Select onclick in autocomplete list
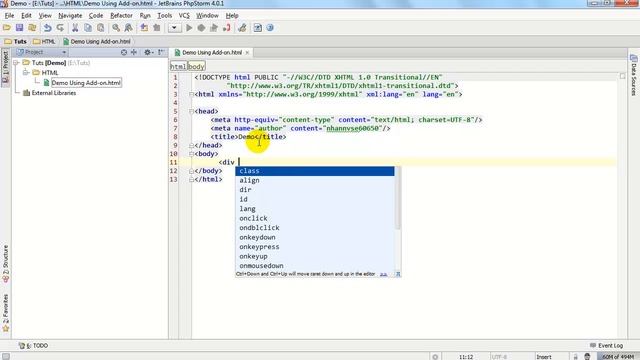The height and width of the screenshot is (360, 640). pos(315,218)
